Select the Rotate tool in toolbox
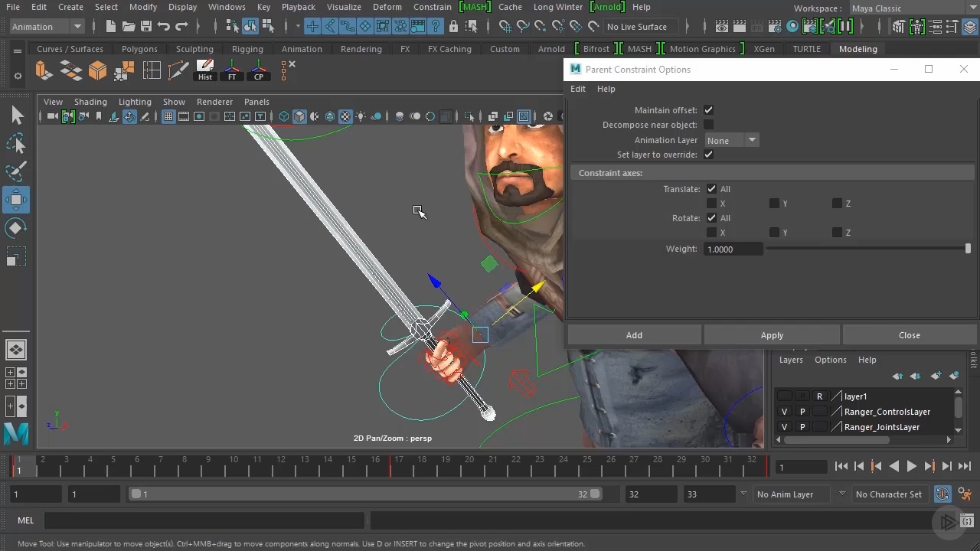The height and width of the screenshot is (551, 980). point(17,228)
